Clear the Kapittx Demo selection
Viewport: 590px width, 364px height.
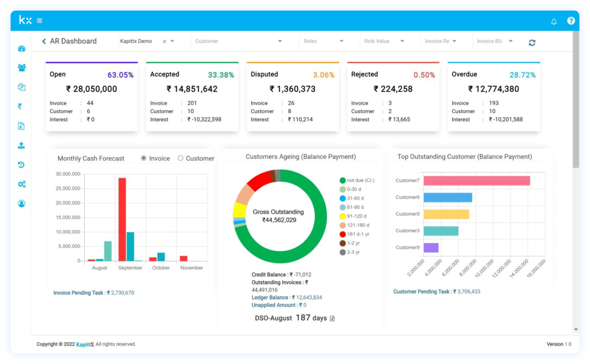point(164,41)
